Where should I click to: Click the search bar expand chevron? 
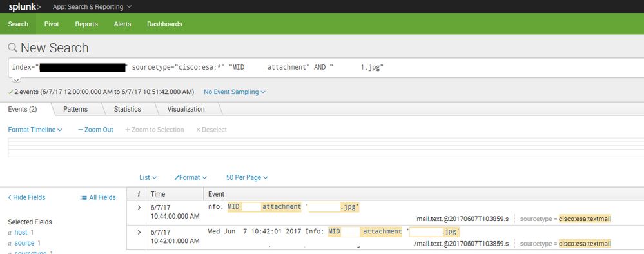tap(15, 80)
